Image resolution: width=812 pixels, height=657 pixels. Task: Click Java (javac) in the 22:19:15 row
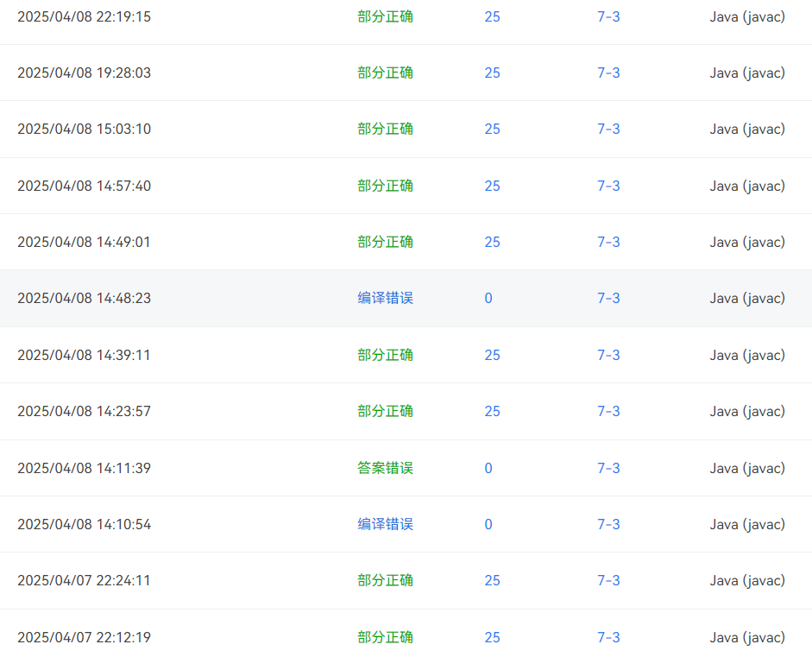pyautogui.click(x=747, y=17)
